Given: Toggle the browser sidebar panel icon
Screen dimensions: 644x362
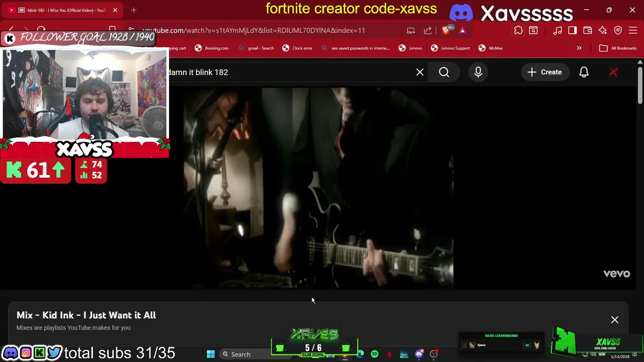Looking at the screenshot, I should point(573,30).
